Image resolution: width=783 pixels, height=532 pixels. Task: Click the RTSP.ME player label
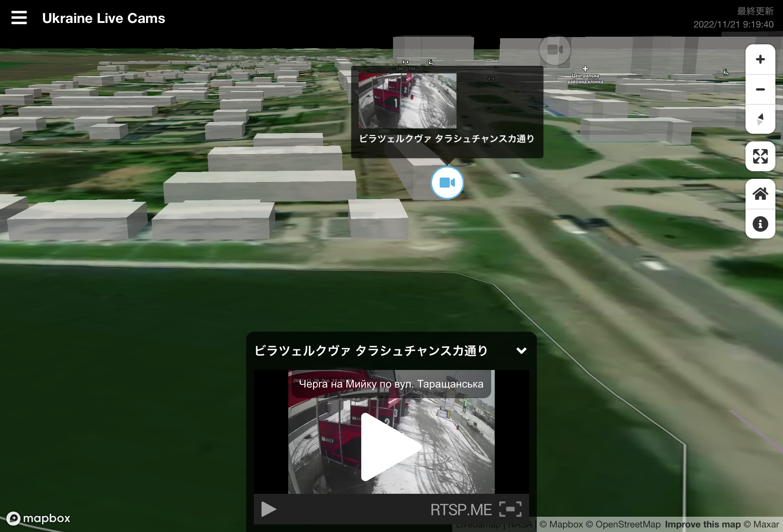(x=461, y=509)
